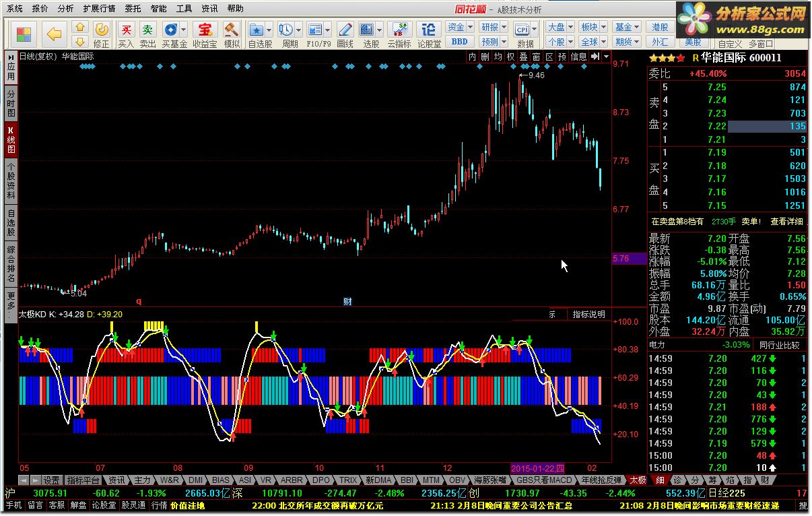
Task: Click the 修正 toolbar icon
Action: pos(102,34)
